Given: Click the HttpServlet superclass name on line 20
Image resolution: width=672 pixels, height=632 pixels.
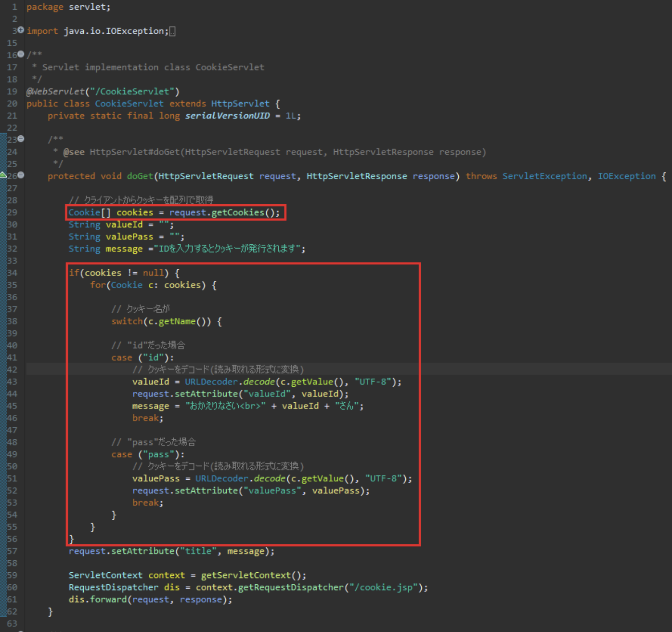Looking at the screenshot, I should tap(240, 104).
